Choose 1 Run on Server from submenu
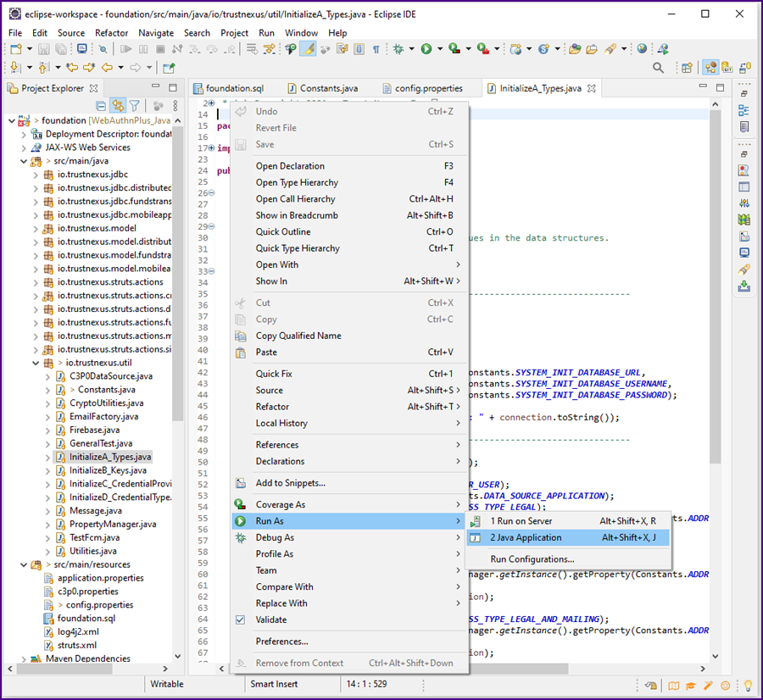This screenshot has height=700, width=763. 568,521
